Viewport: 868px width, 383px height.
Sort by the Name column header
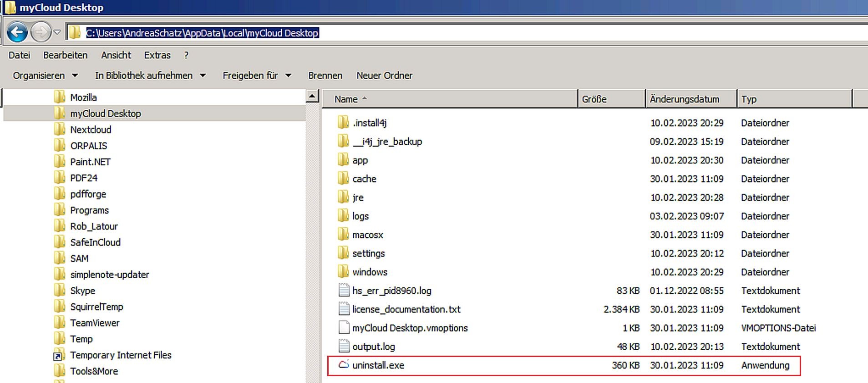point(450,99)
